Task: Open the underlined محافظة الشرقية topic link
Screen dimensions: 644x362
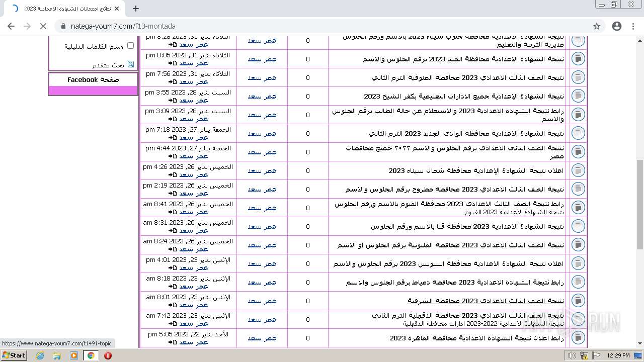Action: click(486, 301)
